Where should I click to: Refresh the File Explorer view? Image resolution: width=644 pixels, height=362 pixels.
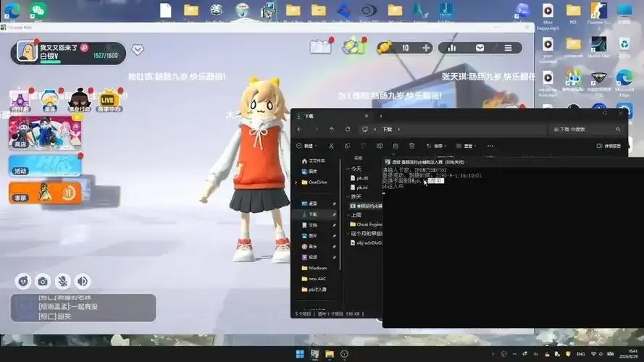348,130
